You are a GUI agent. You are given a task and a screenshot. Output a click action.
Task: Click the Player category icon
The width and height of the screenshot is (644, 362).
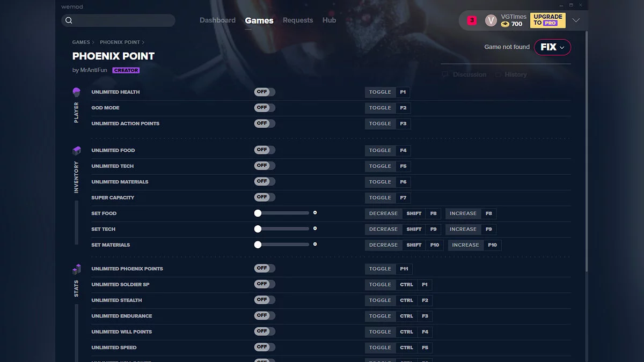(x=76, y=92)
